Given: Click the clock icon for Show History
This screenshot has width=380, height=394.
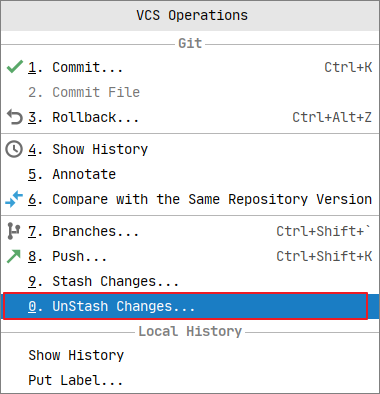Looking at the screenshot, I should tap(14, 149).
